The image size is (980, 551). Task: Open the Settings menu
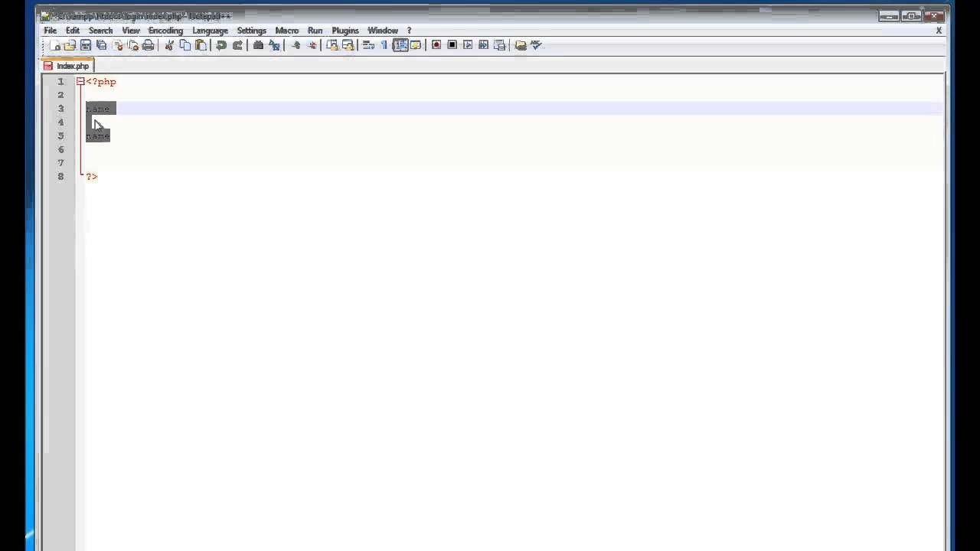pos(251,31)
